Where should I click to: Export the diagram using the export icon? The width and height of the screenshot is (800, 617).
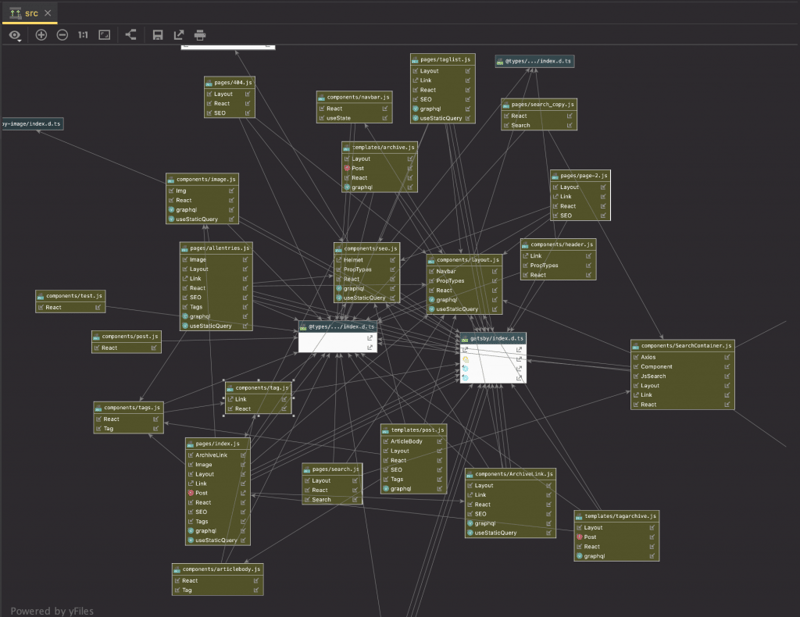[x=179, y=35]
